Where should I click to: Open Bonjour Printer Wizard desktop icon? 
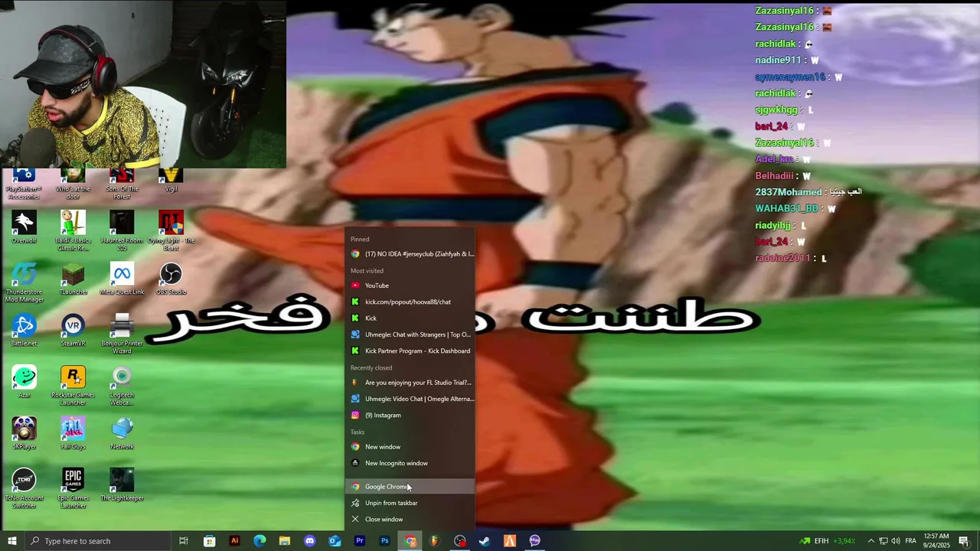pyautogui.click(x=122, y=334)
